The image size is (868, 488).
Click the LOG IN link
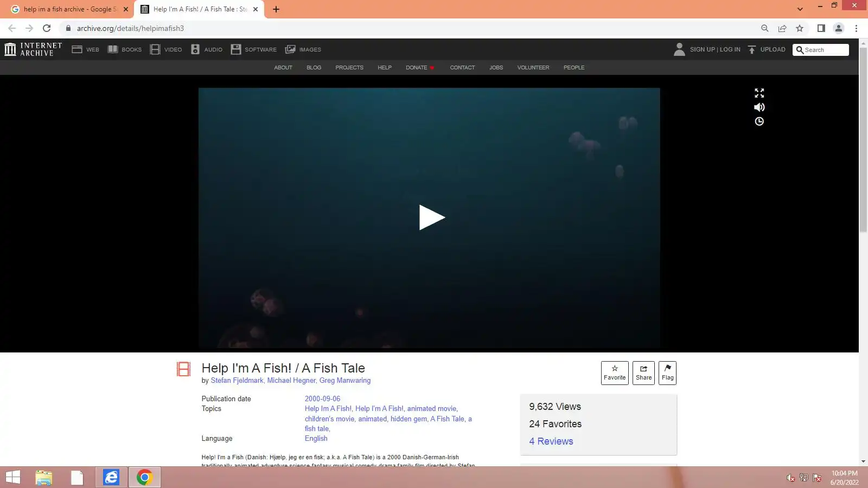point(730,49)
